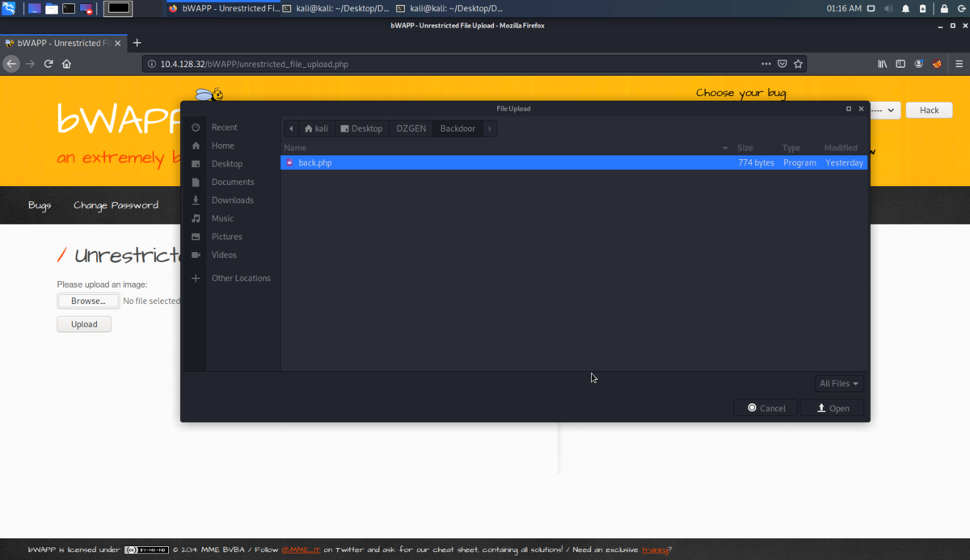Close the bWAPP browser tab

(x=116, y=43)
